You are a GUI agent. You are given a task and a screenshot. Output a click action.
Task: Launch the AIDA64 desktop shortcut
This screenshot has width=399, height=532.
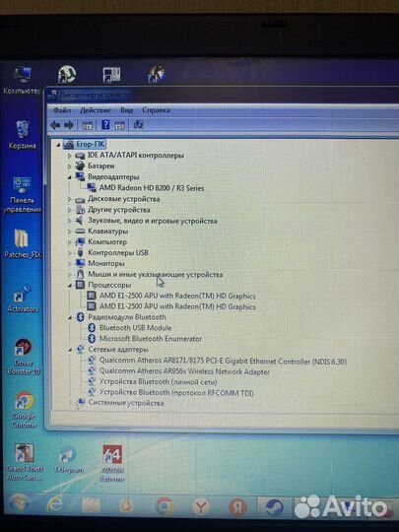112,463
